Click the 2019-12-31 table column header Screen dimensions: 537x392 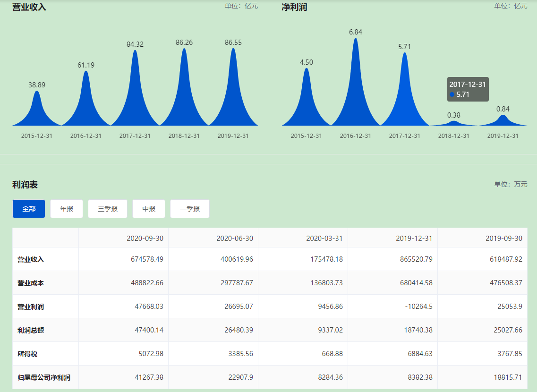(414, 238)
